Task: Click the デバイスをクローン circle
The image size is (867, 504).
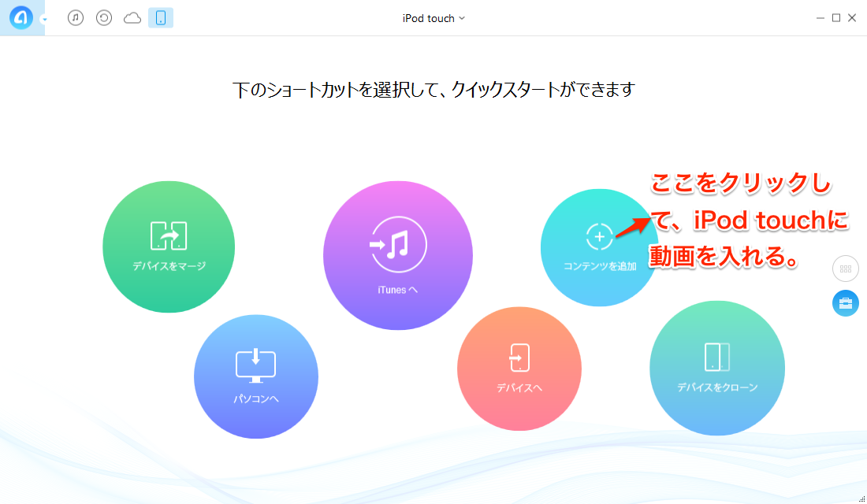Action: (717, 368)
